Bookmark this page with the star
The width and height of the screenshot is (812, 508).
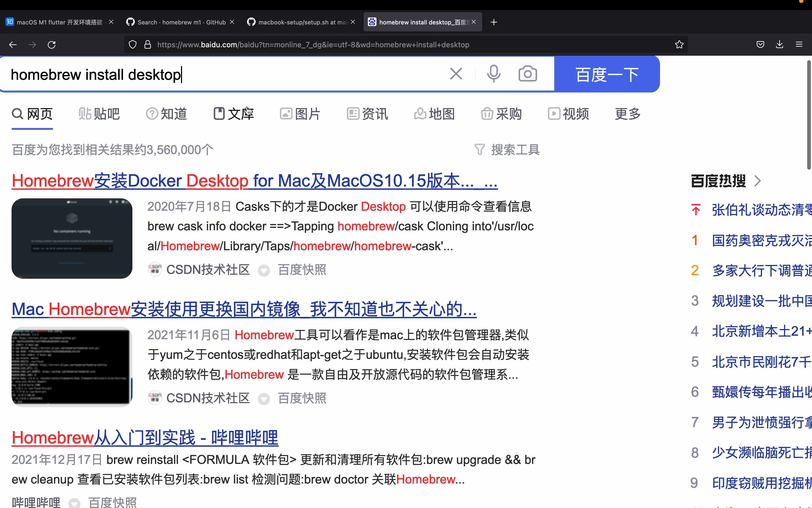(679, 45)
